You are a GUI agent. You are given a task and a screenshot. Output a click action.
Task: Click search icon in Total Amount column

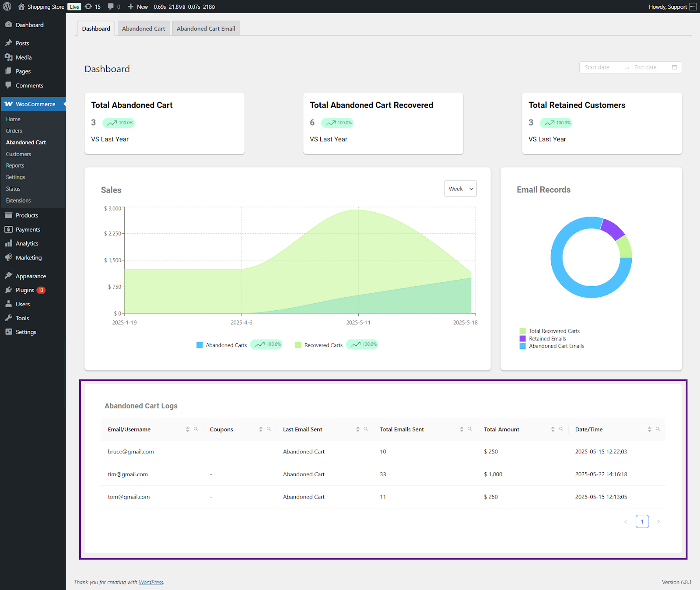pos(561,429)
